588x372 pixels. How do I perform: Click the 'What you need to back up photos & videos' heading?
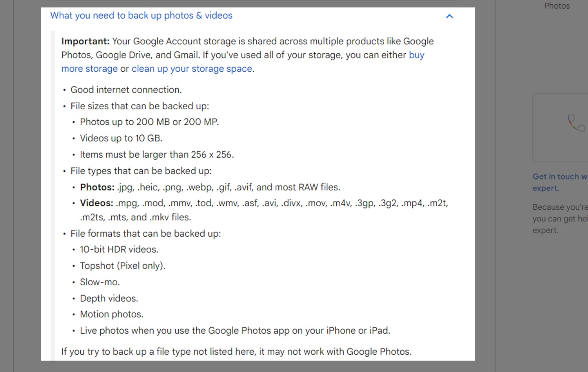pyautogui.click(x=141, y=15)
